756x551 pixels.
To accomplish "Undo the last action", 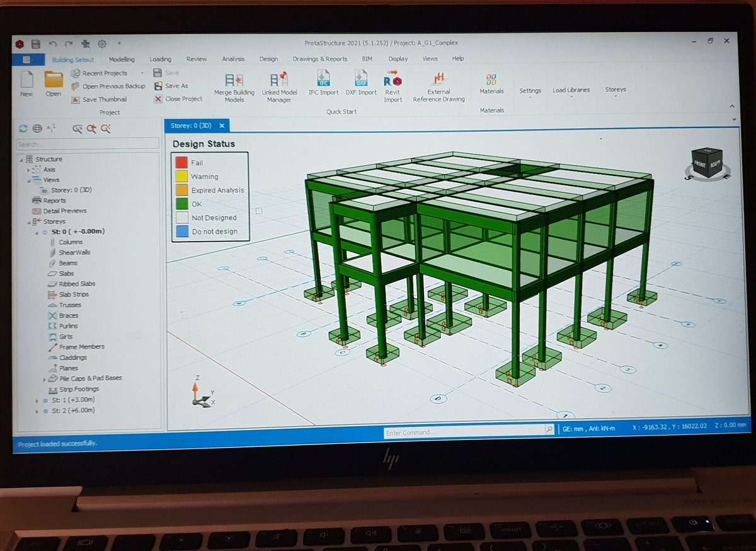I will point(53,44).
